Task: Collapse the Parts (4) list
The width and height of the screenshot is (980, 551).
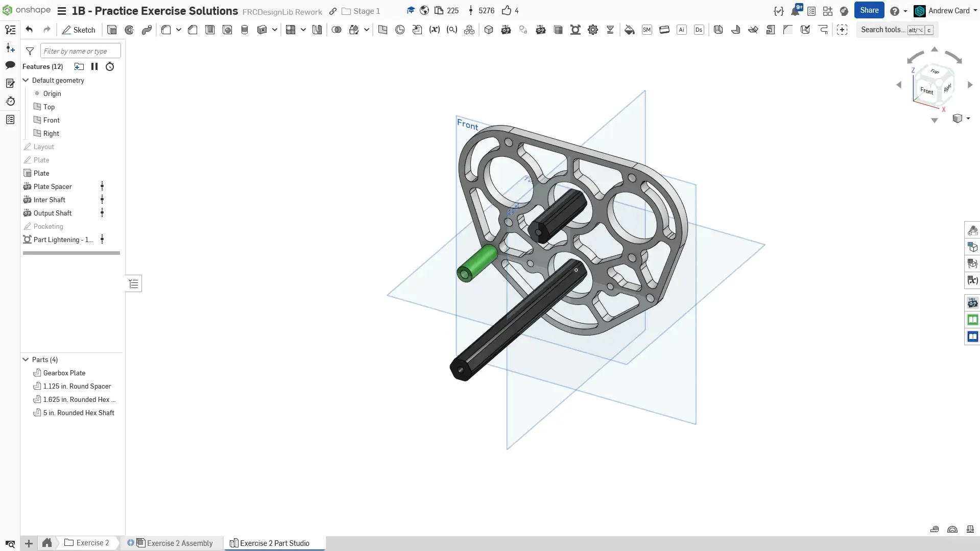Action: [x=26, y=360]
